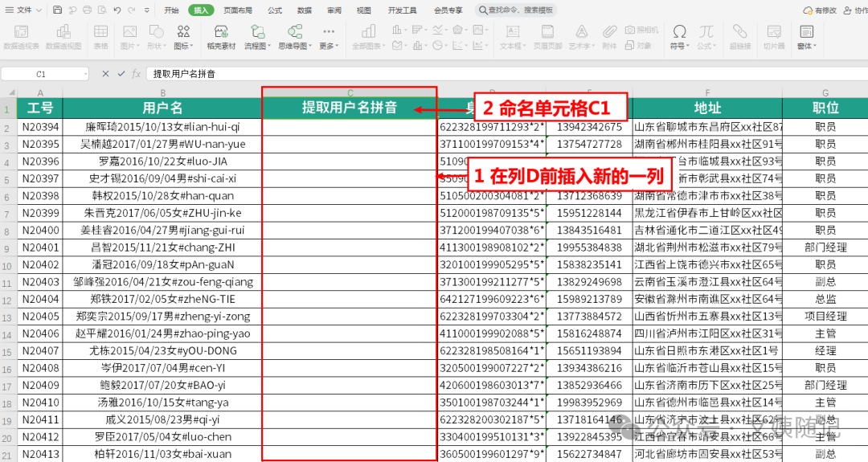Click cell 罗嘉2016/10/22女#luo-JIA

click(x=162, y=161)
